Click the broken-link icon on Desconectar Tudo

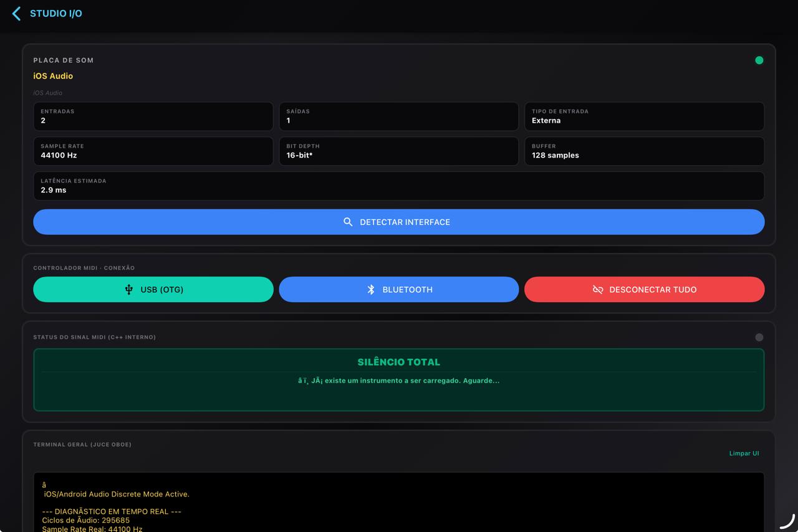coord(598,290)
